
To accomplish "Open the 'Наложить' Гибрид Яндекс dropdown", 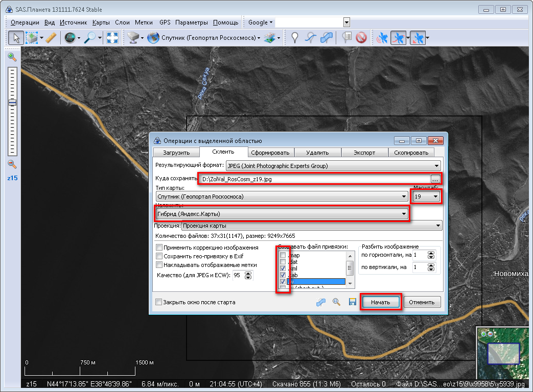I will pos(282,214).
